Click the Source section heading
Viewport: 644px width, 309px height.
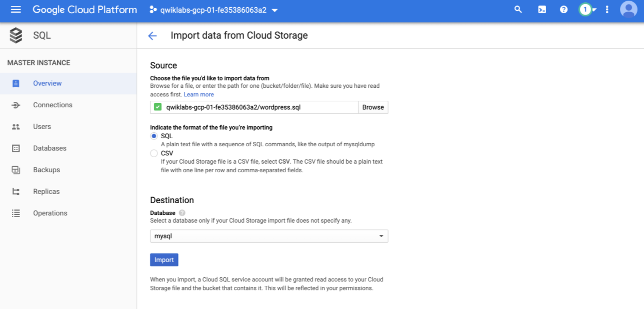163,65
